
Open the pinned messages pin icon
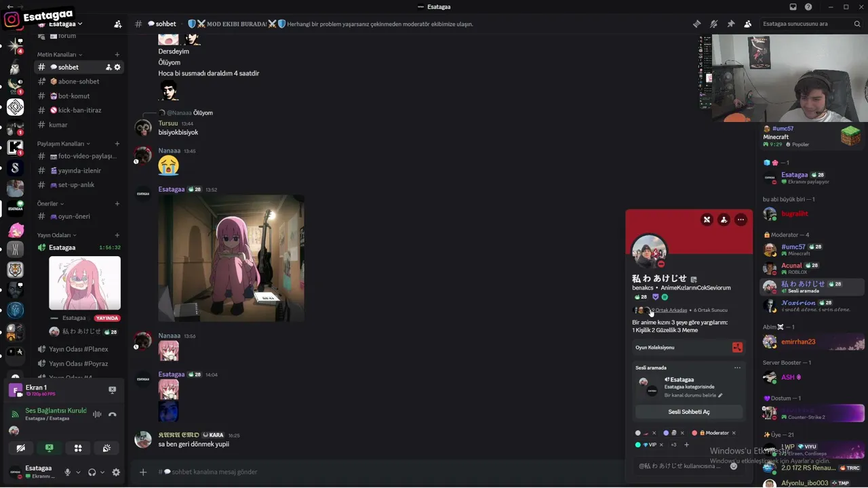click(730, 24)
